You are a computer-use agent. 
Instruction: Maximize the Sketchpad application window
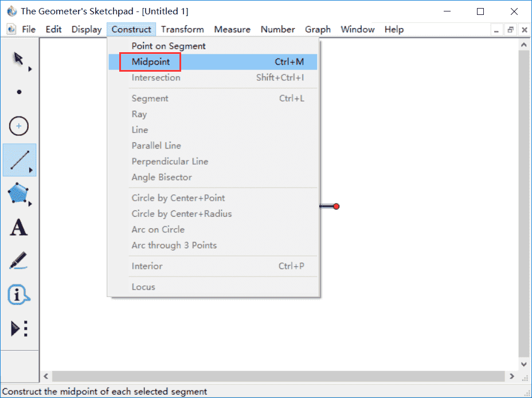[x=480, y=11]
